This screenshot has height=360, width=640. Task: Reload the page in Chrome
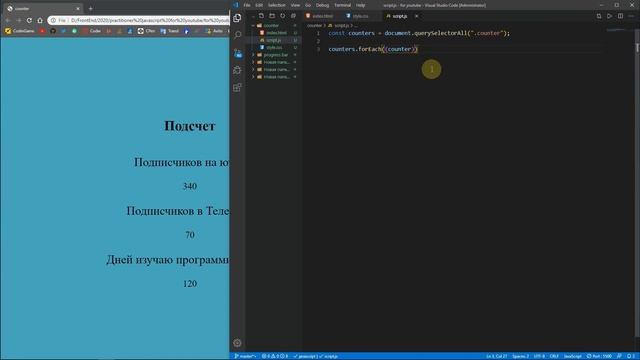29,20
